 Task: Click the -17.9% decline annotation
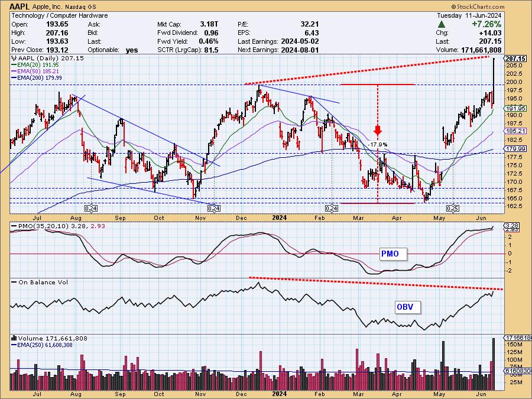click(378, 145)
